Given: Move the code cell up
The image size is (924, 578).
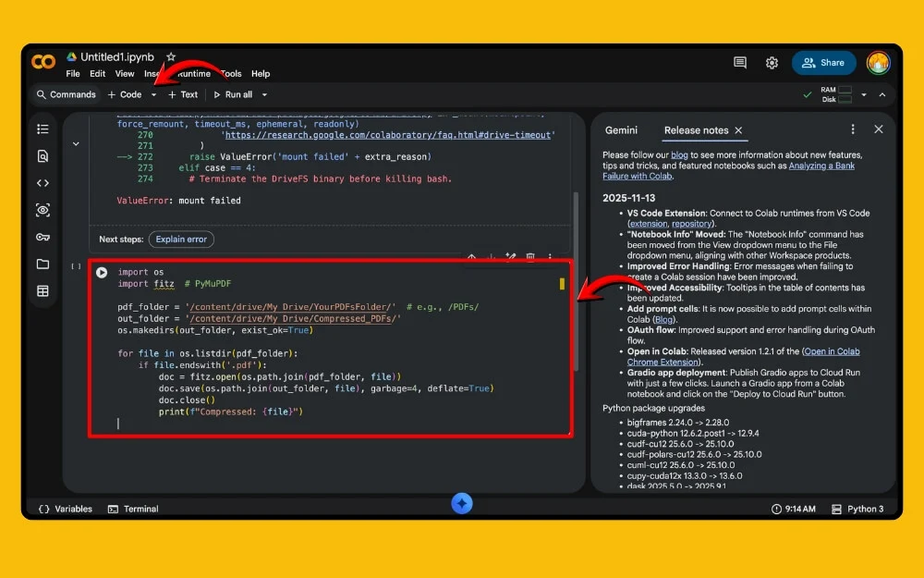Looking at the screenshot, I should [470, 257].
